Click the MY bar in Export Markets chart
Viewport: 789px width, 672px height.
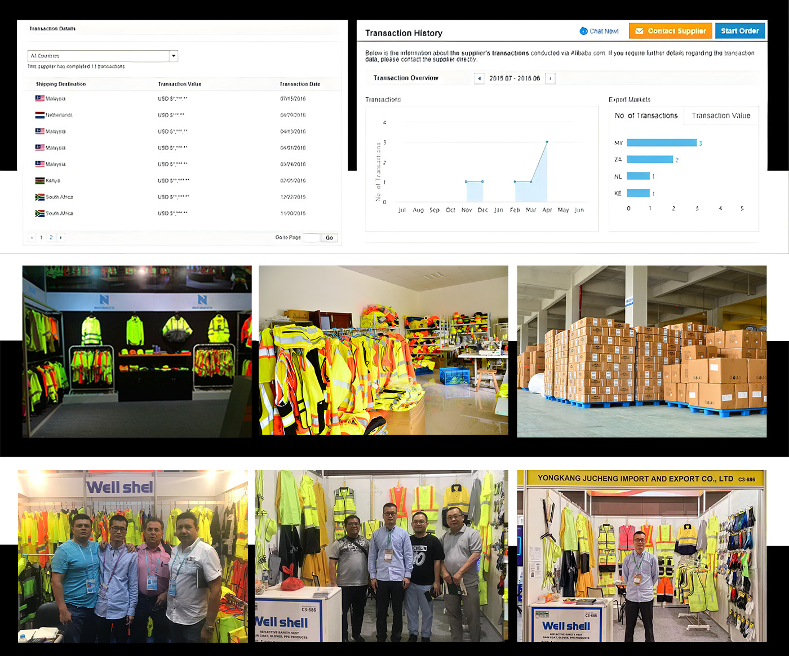point(661,143)
